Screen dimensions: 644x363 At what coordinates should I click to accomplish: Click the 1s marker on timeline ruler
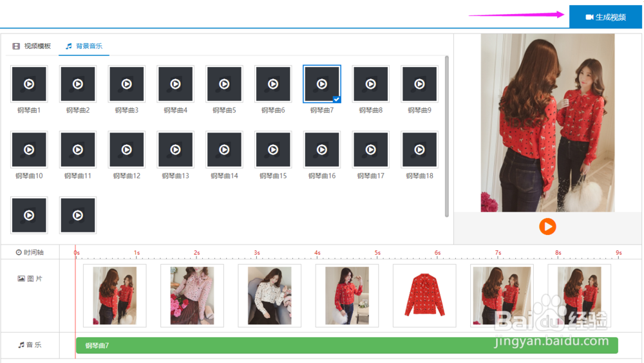[x=137, y=253]
